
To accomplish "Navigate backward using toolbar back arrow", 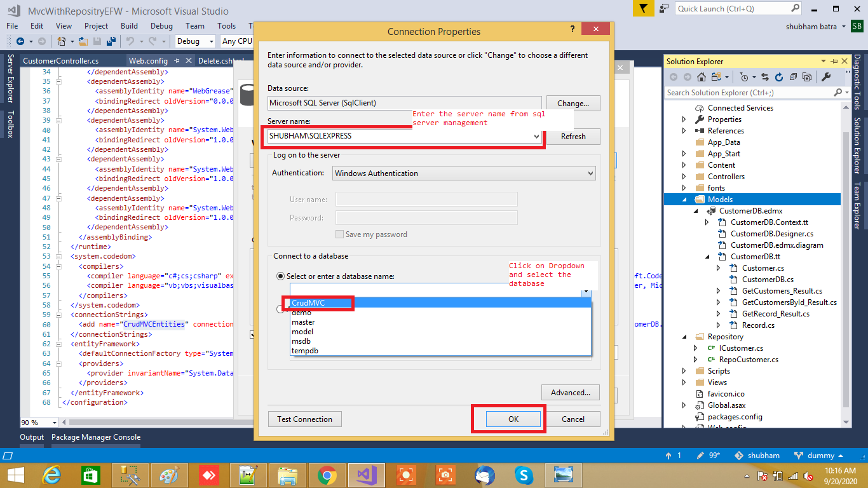I will pos(20,41).
